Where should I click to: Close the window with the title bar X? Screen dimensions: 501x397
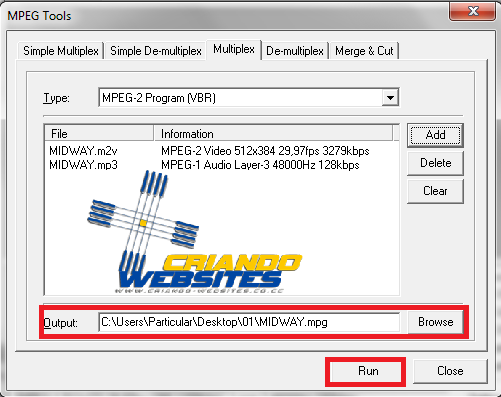tap(473, 11)
